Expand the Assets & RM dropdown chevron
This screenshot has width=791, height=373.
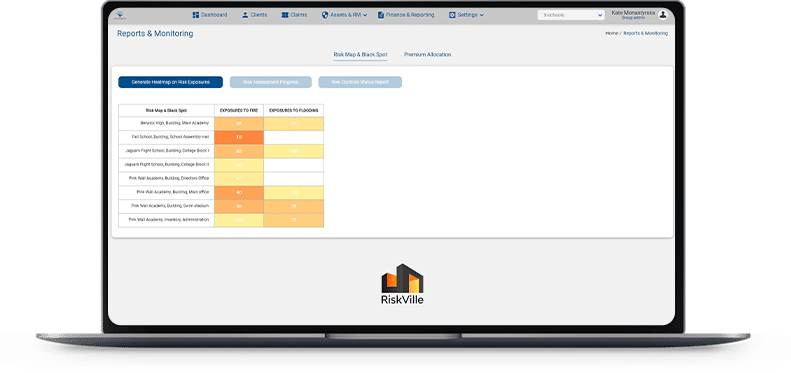pos(365,16)
